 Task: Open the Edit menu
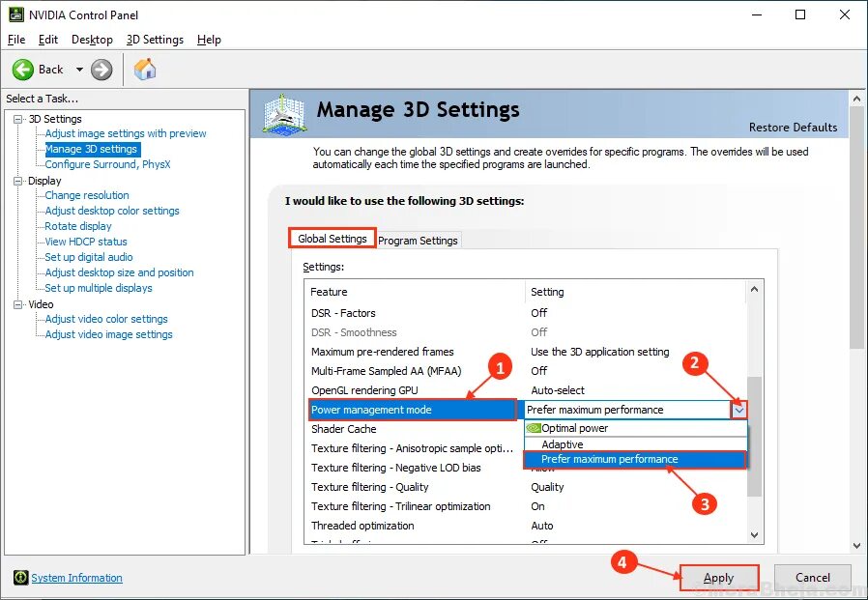pyautogui.click(x=48, y=40)
